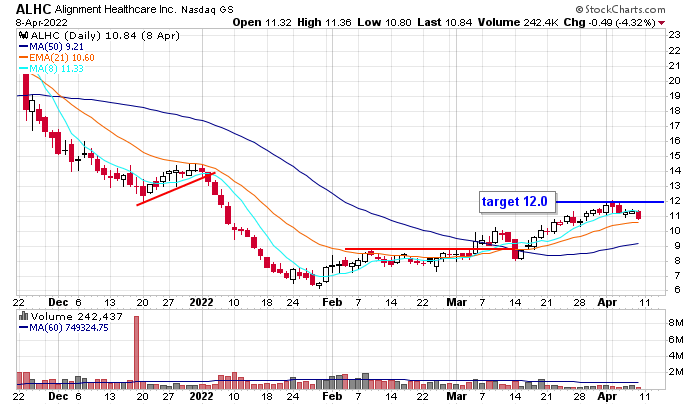The width and height of the screenshot is (700, 405).
Task: Click the High 11.36 value
Action: tap(324, 22)
